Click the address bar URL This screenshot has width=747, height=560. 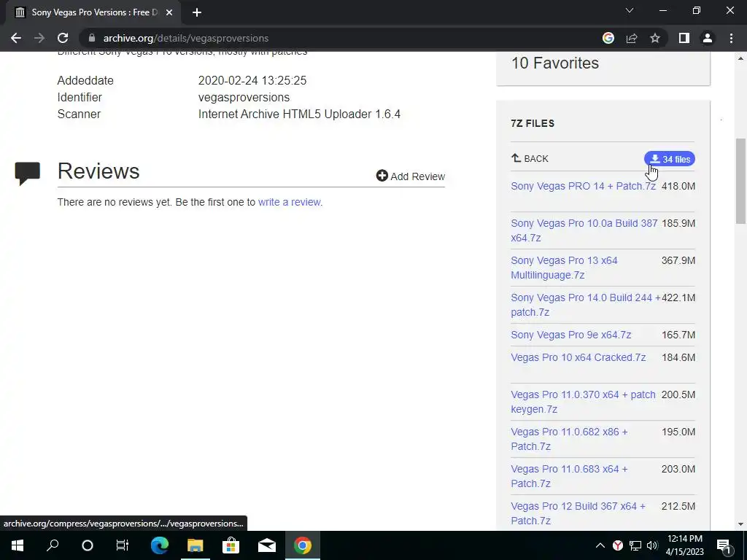(x=186, y=38)
